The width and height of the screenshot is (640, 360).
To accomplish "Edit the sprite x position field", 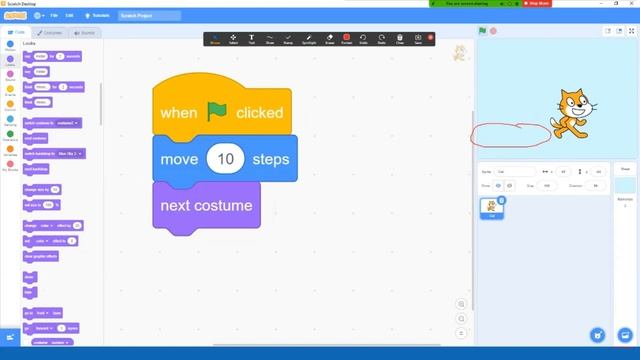I will (x=563, y=172).
